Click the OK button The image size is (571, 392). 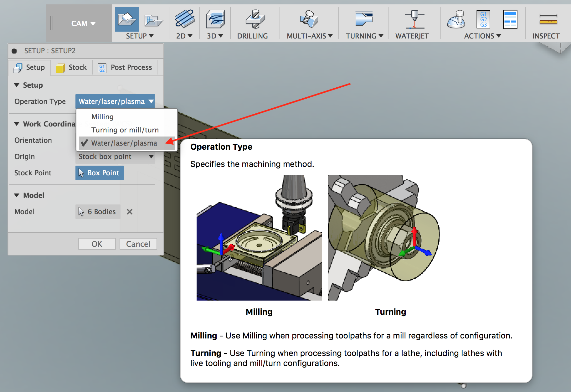[x=97, y=244]
